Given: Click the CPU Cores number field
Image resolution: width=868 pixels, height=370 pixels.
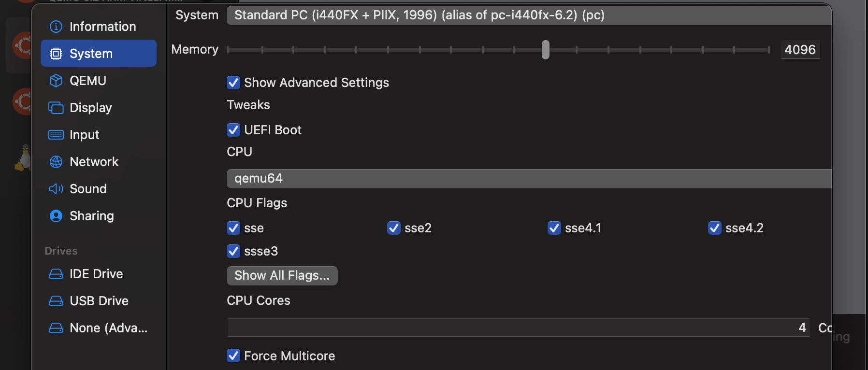Looking at the screenshot, I should (519, 327).
